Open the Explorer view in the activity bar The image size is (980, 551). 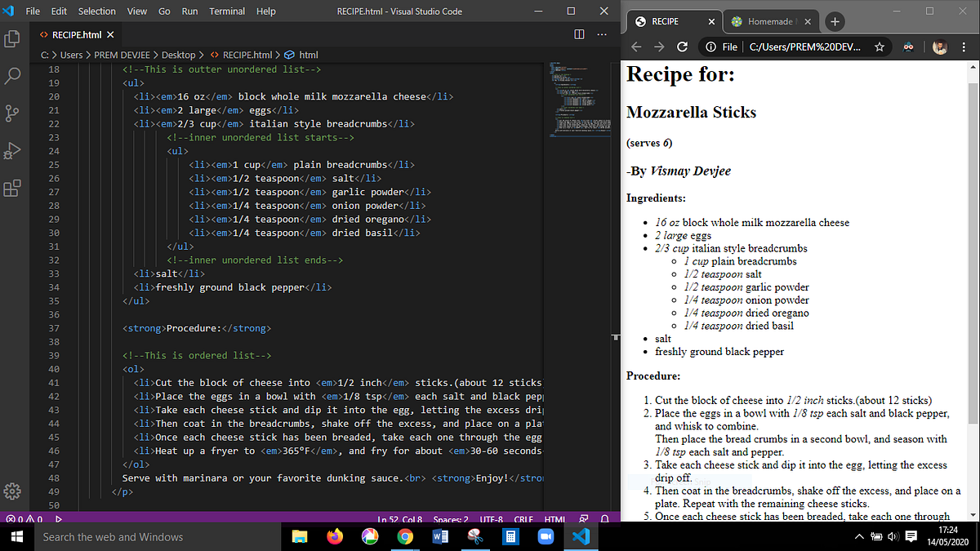click(x=12, y=38)
